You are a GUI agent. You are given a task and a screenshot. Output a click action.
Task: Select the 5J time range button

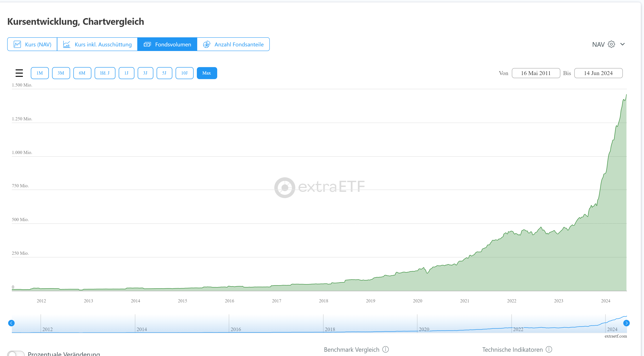pyautogui.click(x=164, y=73)
